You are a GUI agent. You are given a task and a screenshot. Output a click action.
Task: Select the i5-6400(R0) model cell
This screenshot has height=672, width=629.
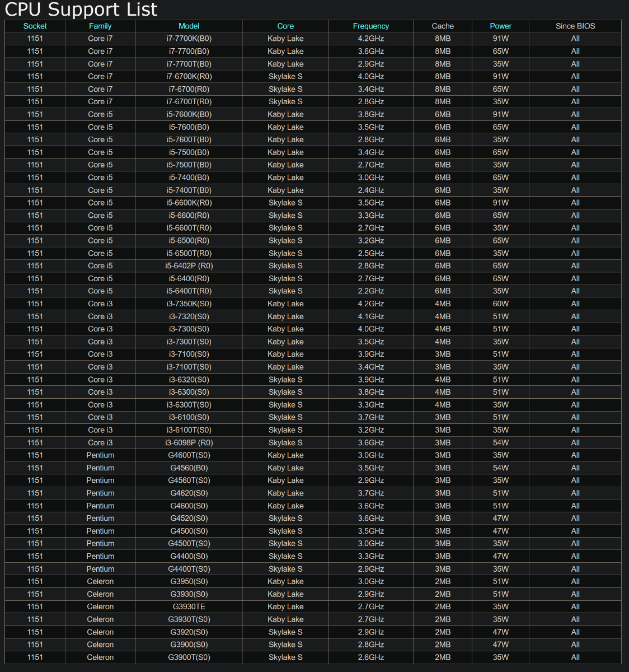pyautogui.click(x=189, y=278)
